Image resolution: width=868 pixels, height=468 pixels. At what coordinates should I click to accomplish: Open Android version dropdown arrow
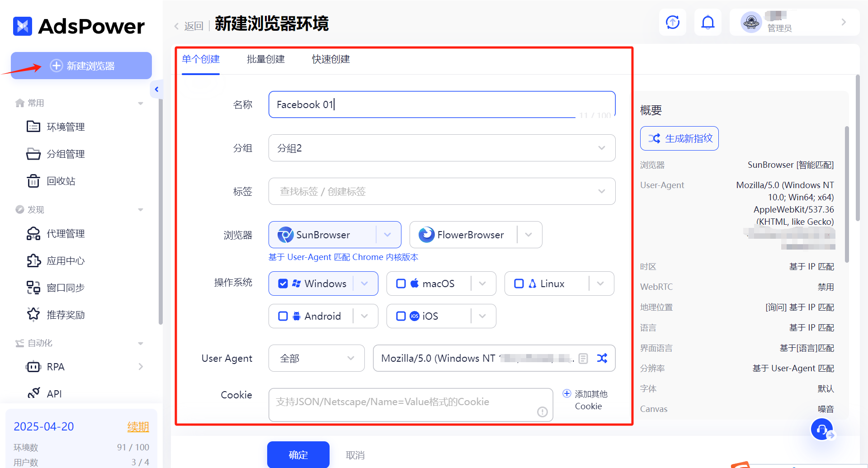click(x=365, y=316)
